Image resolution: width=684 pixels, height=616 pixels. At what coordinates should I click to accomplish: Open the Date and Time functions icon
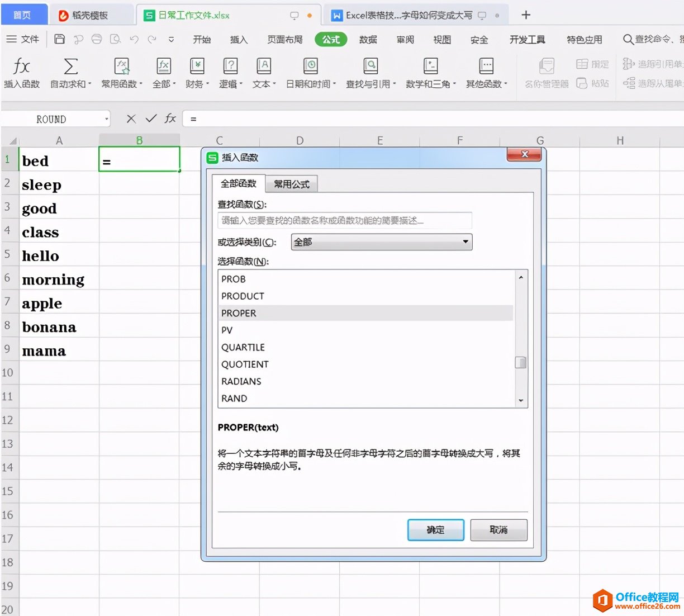tap(310, 67)
